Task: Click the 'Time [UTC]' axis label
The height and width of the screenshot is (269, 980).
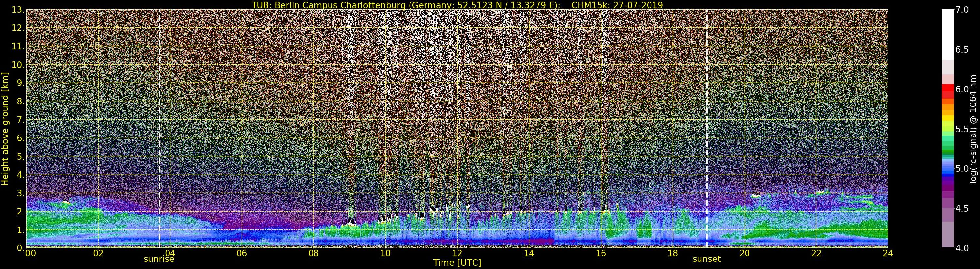Action: pyautogui.click(x=457, y=263)
